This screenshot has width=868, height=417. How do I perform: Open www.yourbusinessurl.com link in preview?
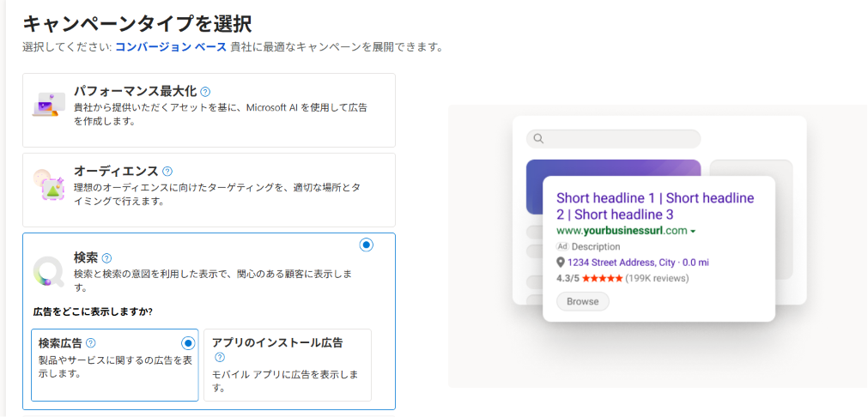pyautogui.click(x=622, y=231)
